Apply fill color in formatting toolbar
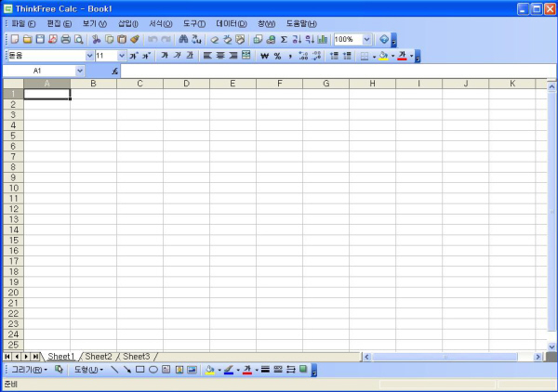Image resolution: width=558 pixels, height=392 pixels. [x=383, y=56]
